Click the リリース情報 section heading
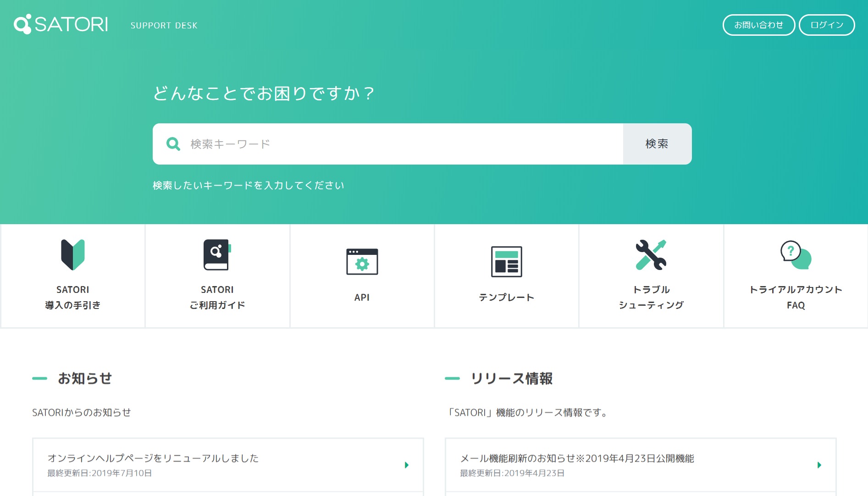 click(x=512, y=379)
